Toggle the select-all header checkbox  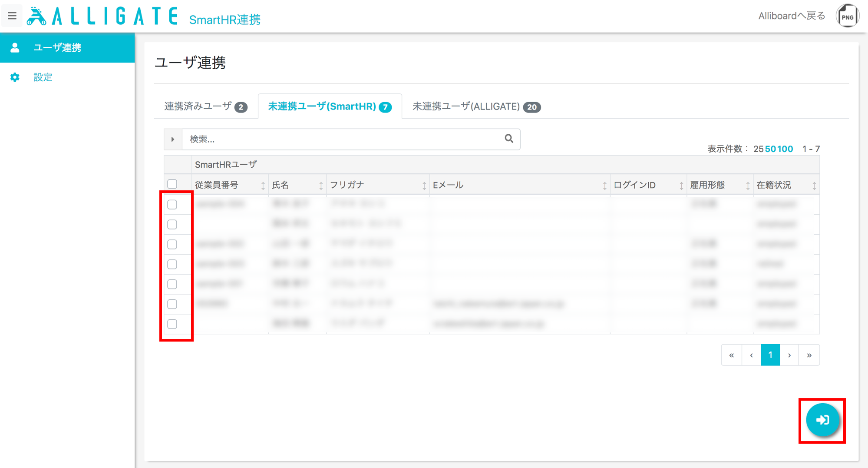point(172,184)
